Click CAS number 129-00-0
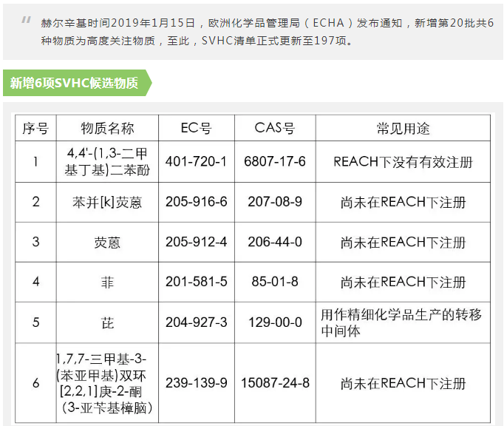Image resolution: width=504 pixels, height=426 pixels. coord(275,322)
